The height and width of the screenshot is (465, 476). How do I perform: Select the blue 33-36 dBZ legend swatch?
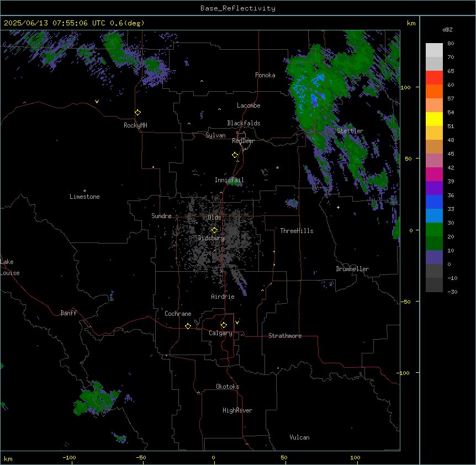434,202
